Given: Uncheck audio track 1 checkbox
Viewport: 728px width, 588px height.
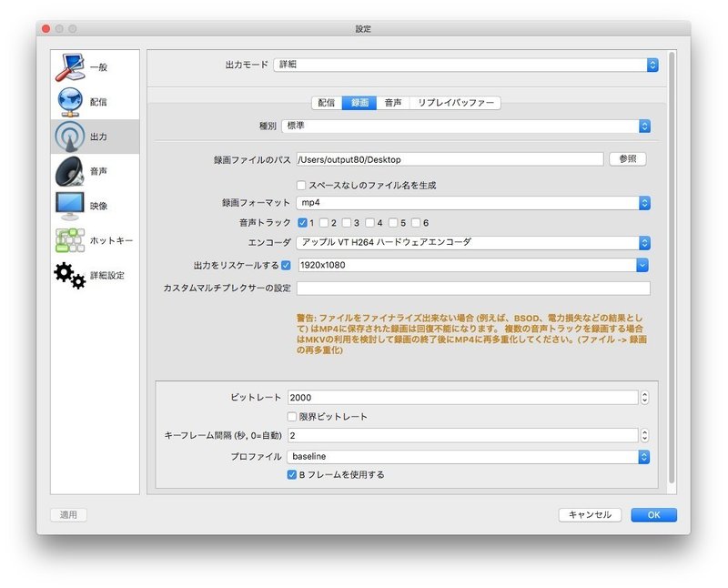Looking at the screenshot, I should [x=302, y=223].
